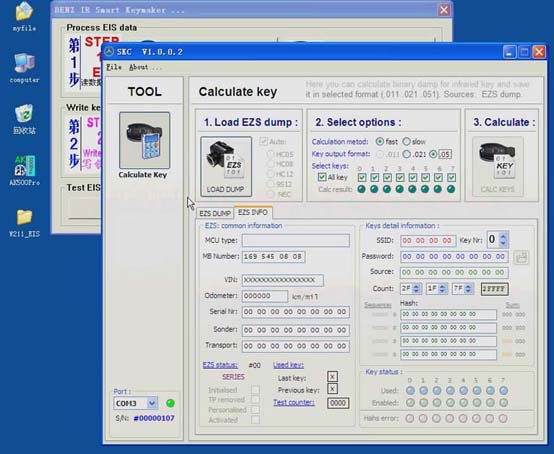Click the Test counter link
Image resolution: width=554 pixels, height=454 pixels.
294,402
